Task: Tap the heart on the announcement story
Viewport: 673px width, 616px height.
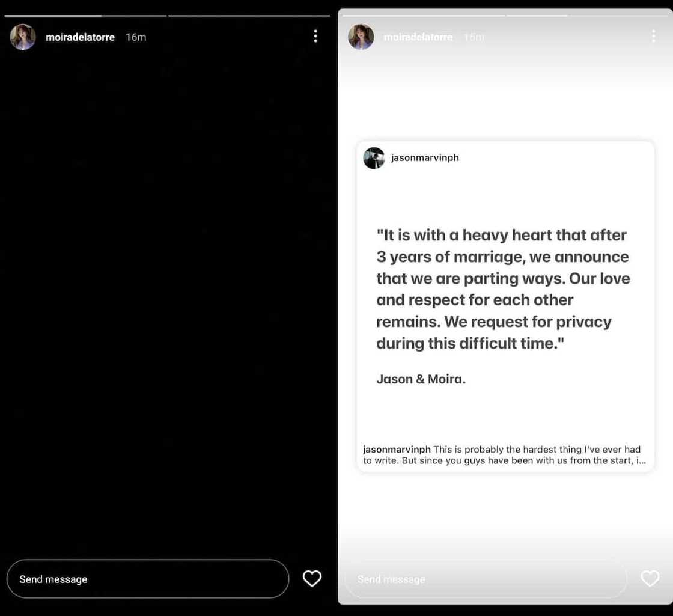Action: [x=650, y=578]
